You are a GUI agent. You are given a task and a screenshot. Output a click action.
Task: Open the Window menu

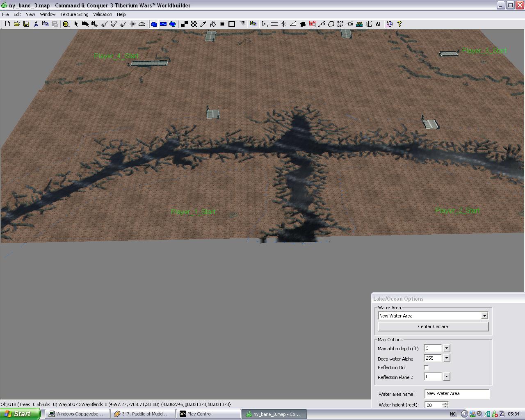(48, 14)
